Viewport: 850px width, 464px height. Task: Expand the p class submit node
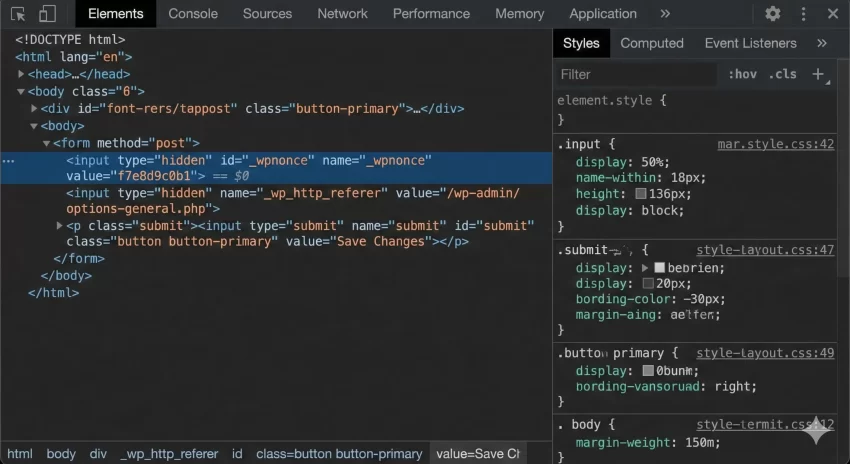(x=59, y=226)
